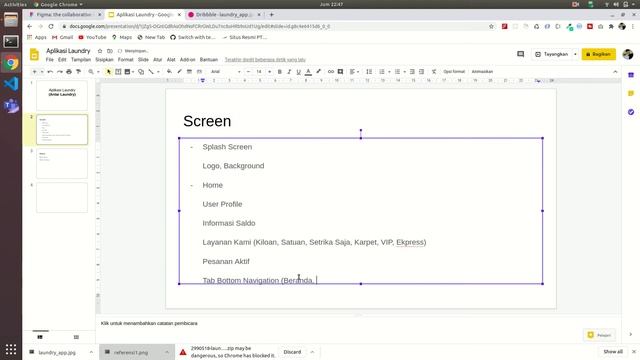
Task: Toggle Italic formatting
Action: click(289, 72)
